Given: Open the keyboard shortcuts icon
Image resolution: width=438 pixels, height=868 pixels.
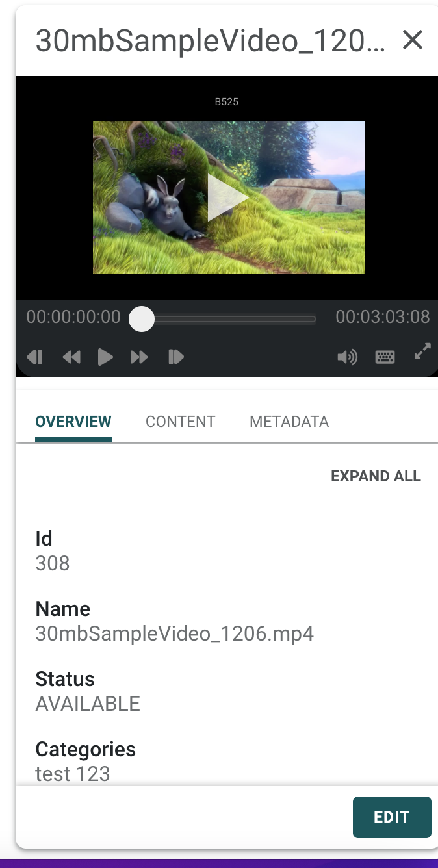Looking at the screenshot, I should coord(385,357).
